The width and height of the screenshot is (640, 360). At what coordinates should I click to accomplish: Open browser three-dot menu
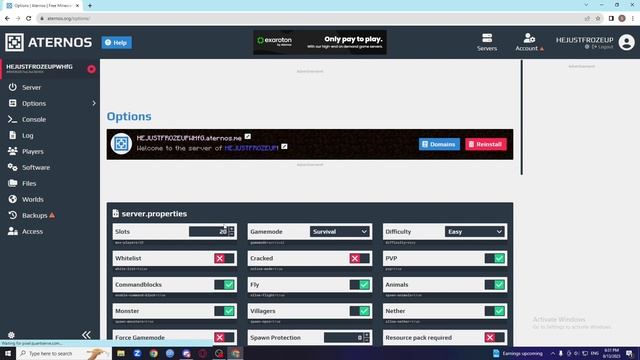tap(633, 18)
